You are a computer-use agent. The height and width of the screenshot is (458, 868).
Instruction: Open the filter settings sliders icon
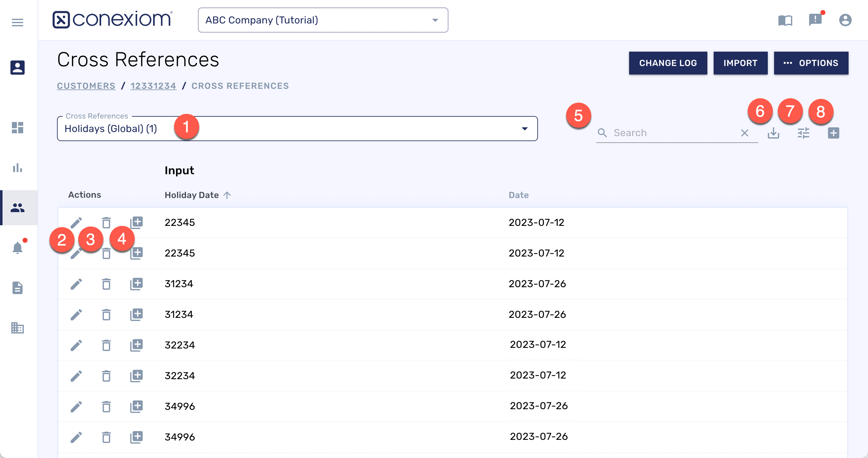(803, 133)
